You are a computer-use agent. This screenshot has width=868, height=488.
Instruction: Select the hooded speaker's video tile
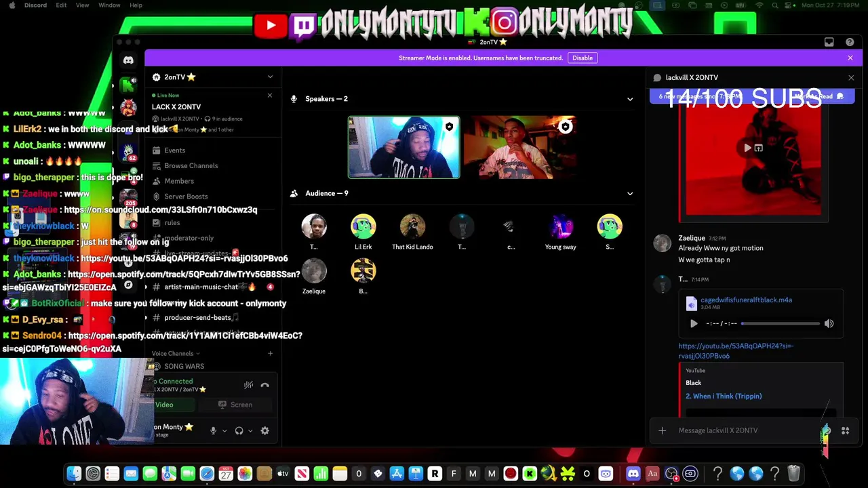pos(404,148)
